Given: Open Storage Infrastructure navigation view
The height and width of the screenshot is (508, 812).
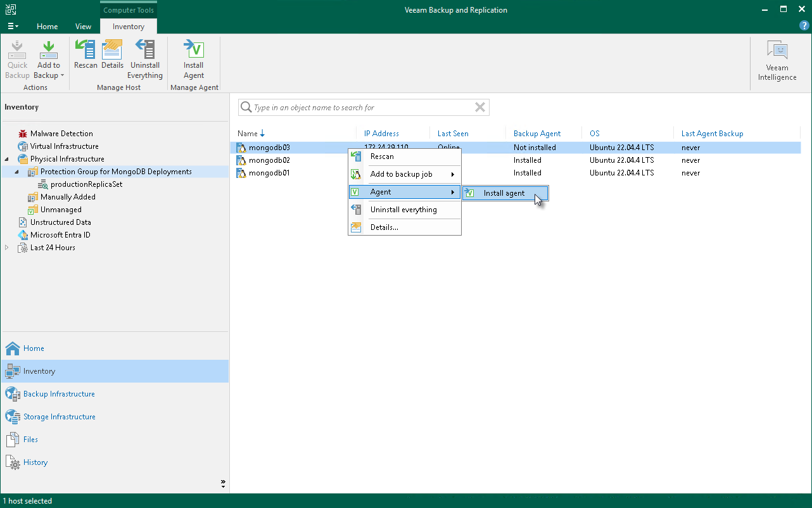Looking at the screenshot, I should tap(115, 417).
